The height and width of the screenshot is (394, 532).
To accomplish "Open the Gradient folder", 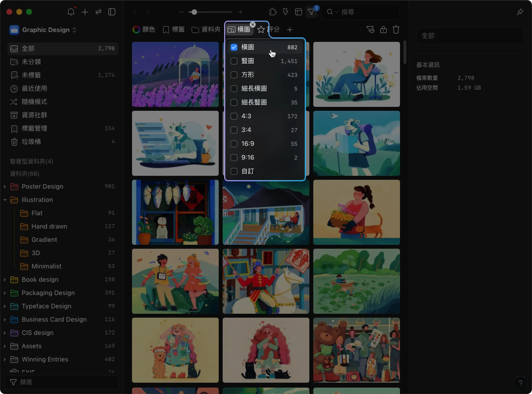I will click(67, 239).
